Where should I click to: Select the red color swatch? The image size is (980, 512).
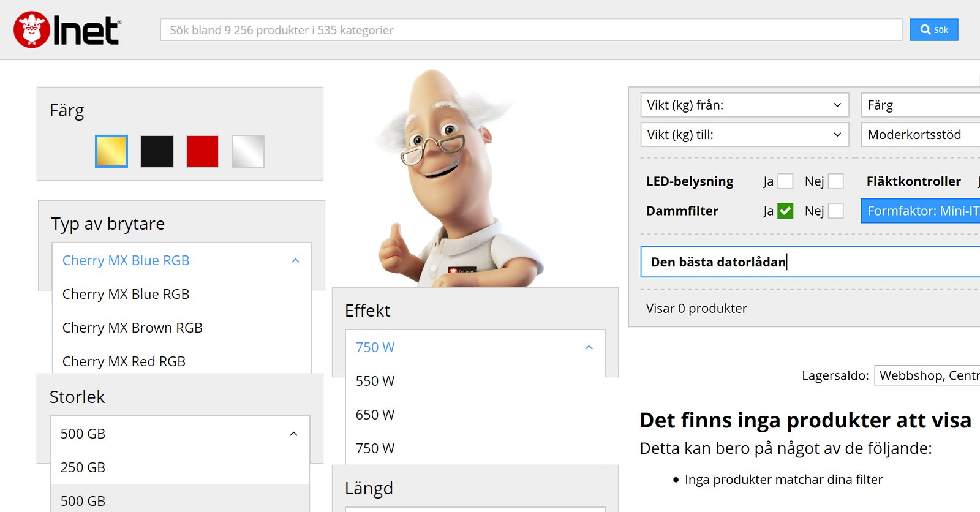coord(203,151)
